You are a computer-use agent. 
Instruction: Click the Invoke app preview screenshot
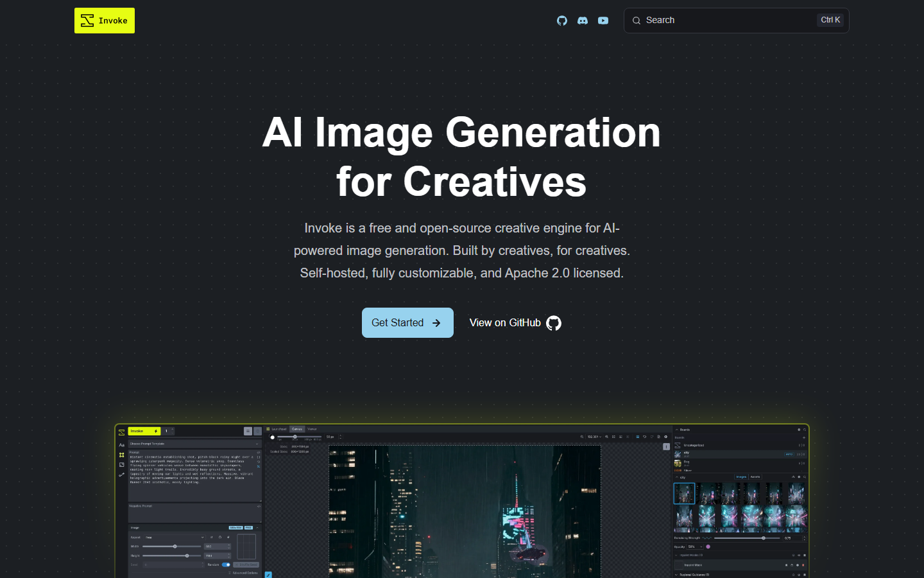(x=462, y=501)
